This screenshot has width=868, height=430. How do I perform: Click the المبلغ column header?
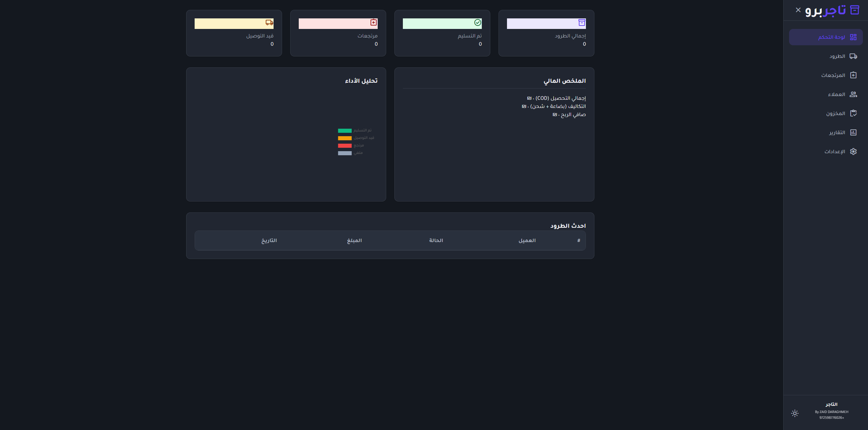point(354,241)
